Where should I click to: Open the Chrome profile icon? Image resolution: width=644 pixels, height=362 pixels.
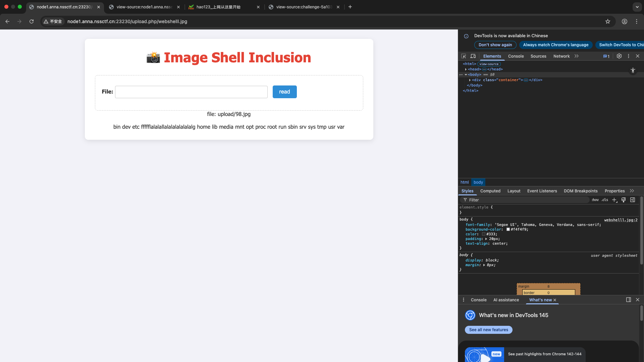[625, 21]
